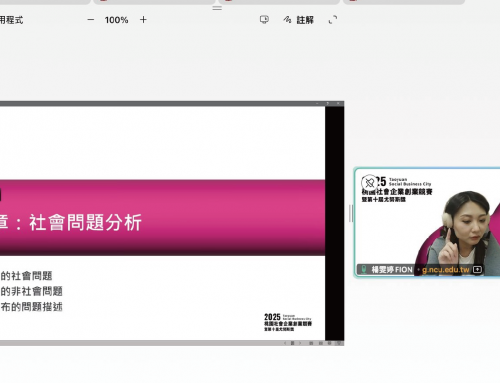Switch to slide sorter view icon

click(320, 343)
